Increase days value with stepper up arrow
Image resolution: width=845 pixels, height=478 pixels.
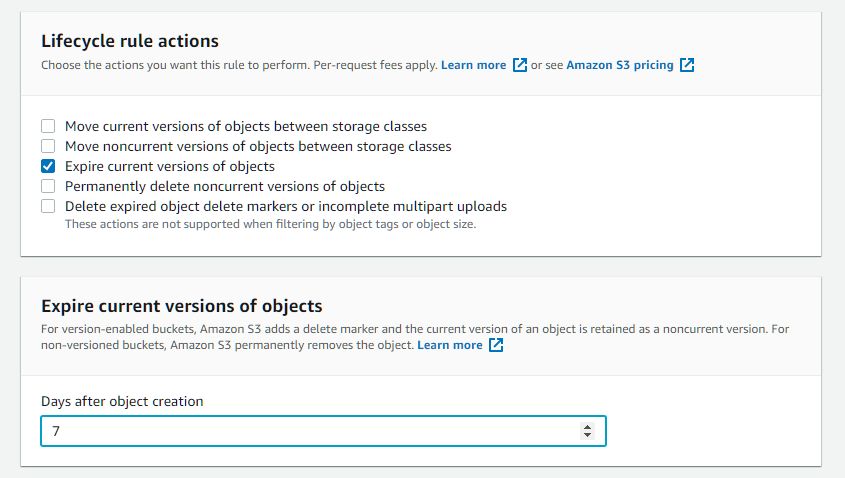tap(587, 427)
